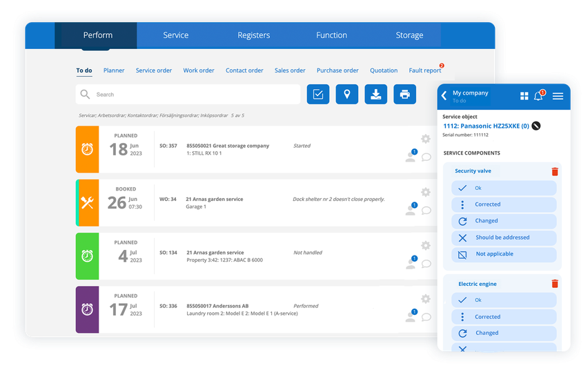
Task: Open the Planner link
Action: [114, 70]
